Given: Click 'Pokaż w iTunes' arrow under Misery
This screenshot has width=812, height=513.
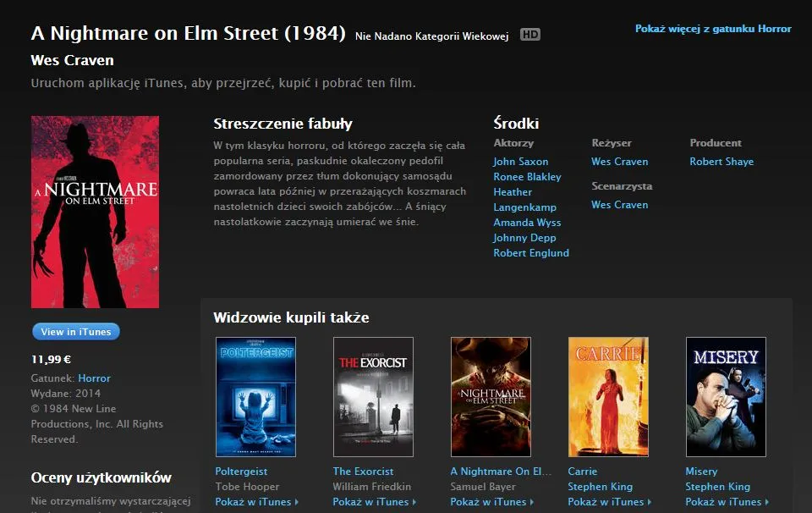Looking at the screenshot, I should (767, 502).
